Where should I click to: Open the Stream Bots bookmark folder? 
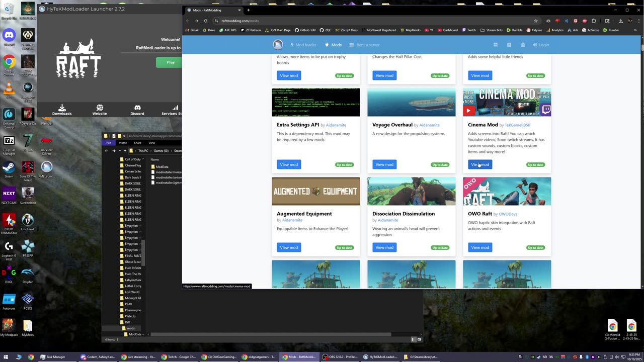point(492,30)
